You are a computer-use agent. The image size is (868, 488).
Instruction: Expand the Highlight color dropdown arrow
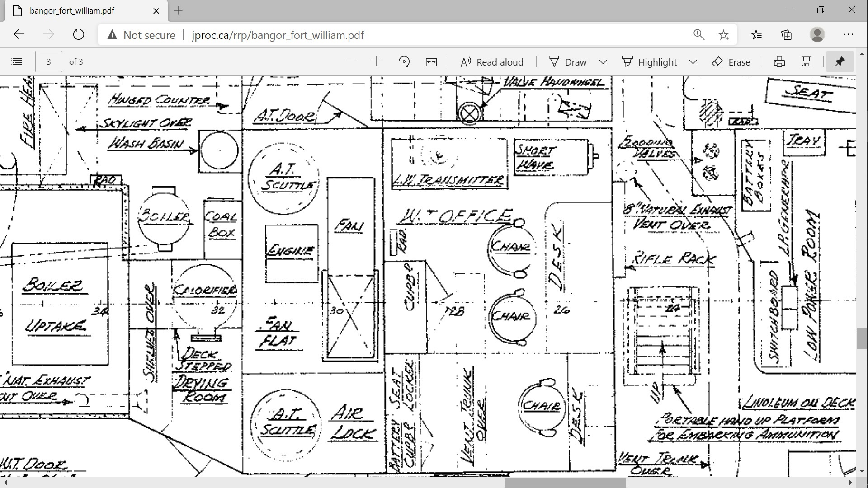coord(693,62)
